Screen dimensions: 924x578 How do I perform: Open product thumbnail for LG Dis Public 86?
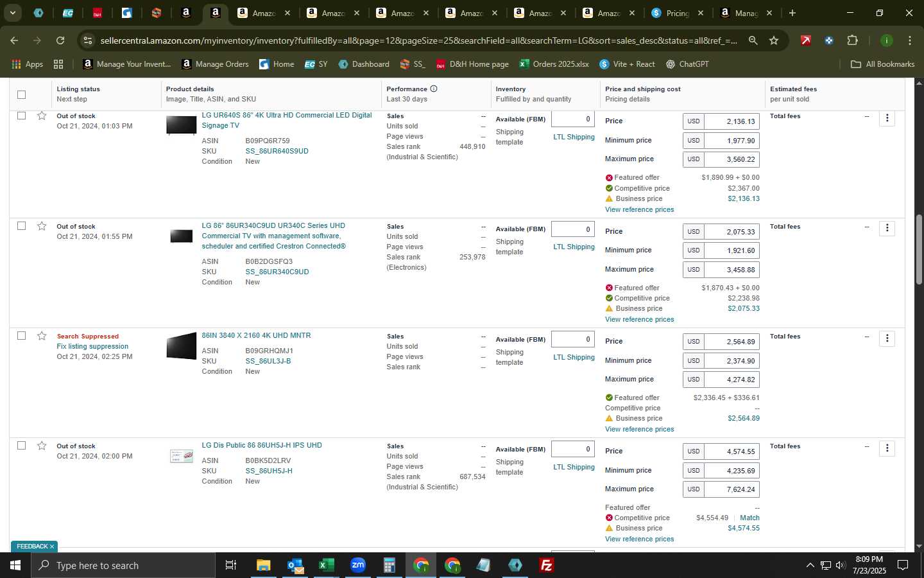coord(182,456)
